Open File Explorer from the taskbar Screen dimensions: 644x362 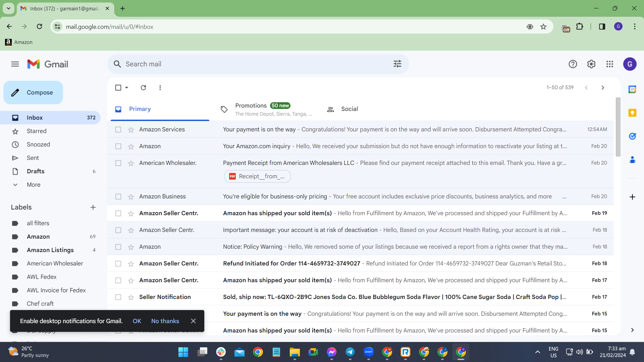click(295, 352)
